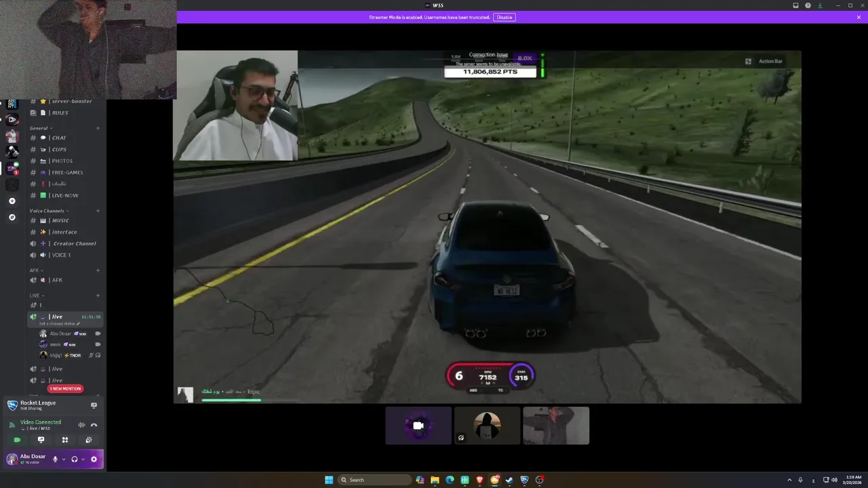Viewport: 868px width, 488px height.
Task: Add a channel to the LIVE category
Action: click(x=98, y=296)
